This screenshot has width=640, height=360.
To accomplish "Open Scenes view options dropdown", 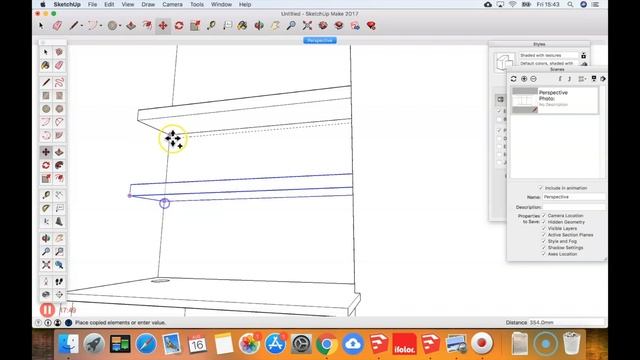I will point(582,79).
